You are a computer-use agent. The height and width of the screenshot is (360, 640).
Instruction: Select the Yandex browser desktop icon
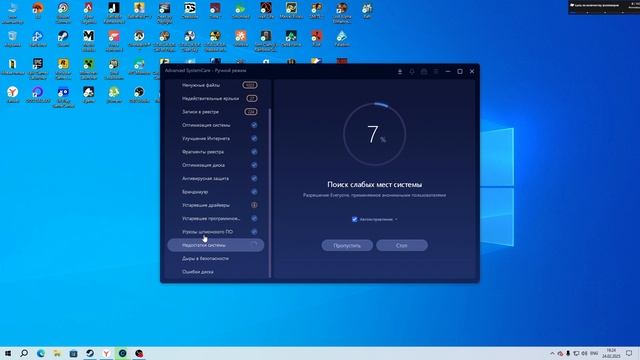(x=13, y=95)
